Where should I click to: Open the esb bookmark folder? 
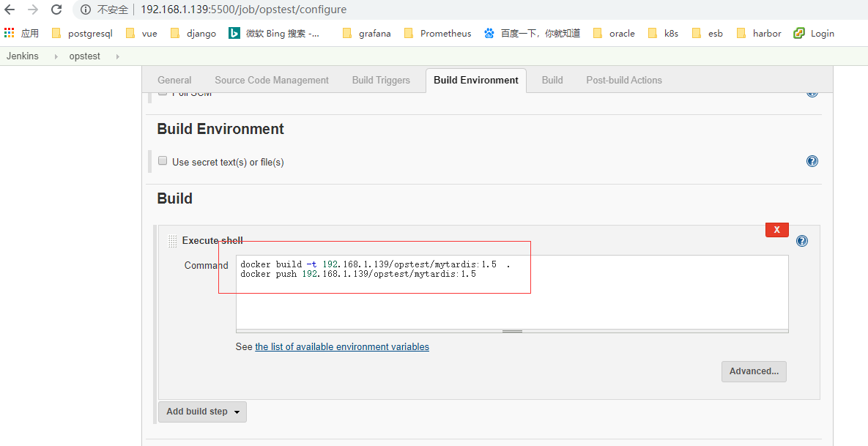click(708, 33)
